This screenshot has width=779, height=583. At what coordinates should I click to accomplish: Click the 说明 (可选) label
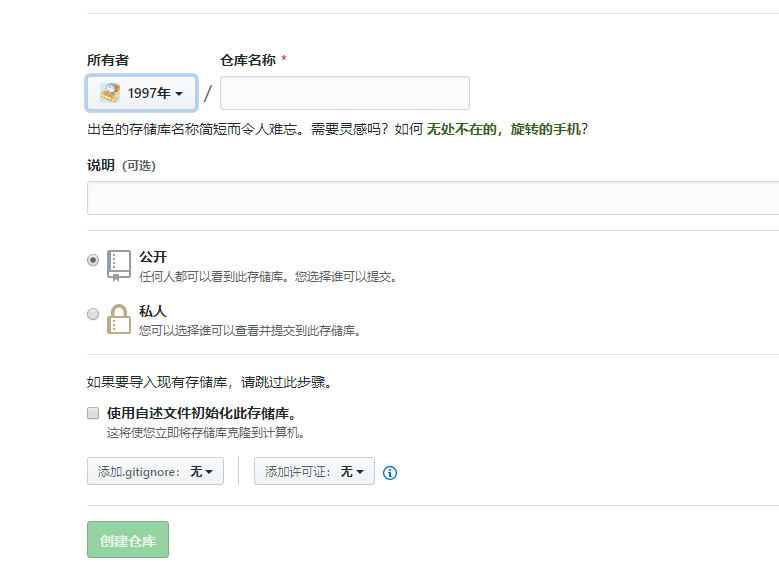click(x=121, y=165)
